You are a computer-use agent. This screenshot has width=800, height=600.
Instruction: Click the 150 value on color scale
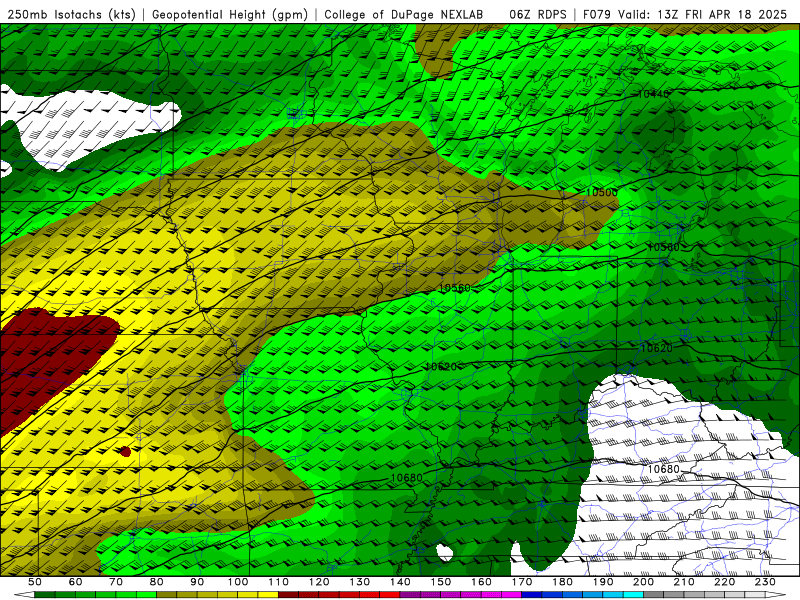click(440, 582)
